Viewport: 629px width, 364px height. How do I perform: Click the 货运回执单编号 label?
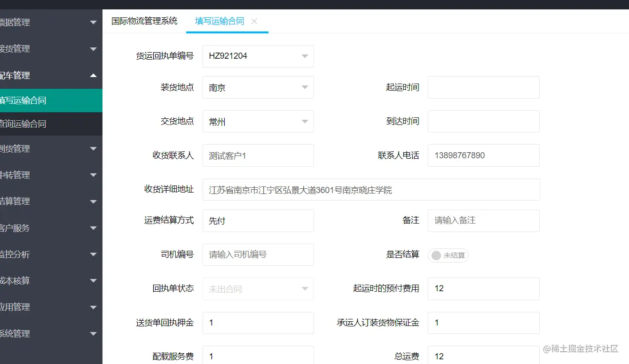(165, 56)
